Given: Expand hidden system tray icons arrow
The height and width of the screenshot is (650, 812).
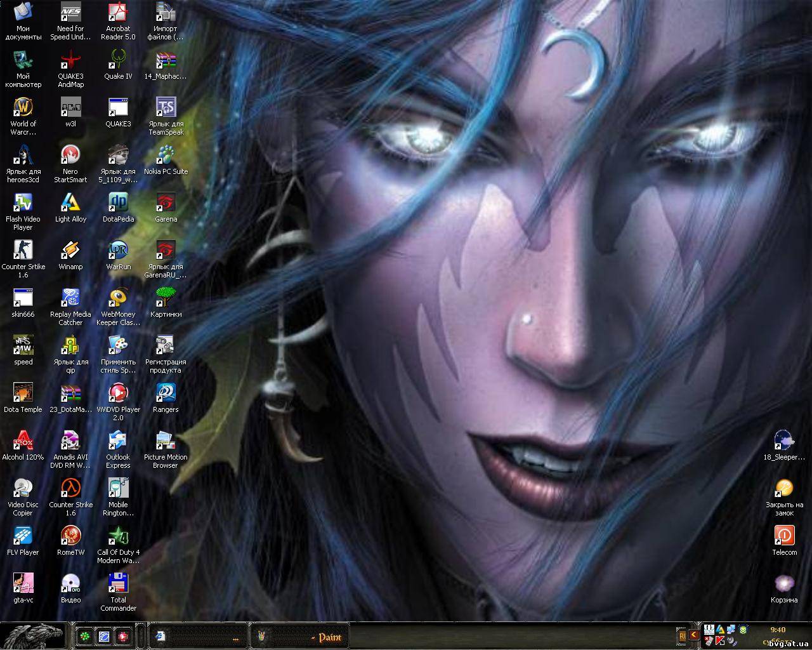Looking at the screenshot, I should pyautogui.click(x=694, y=634).
